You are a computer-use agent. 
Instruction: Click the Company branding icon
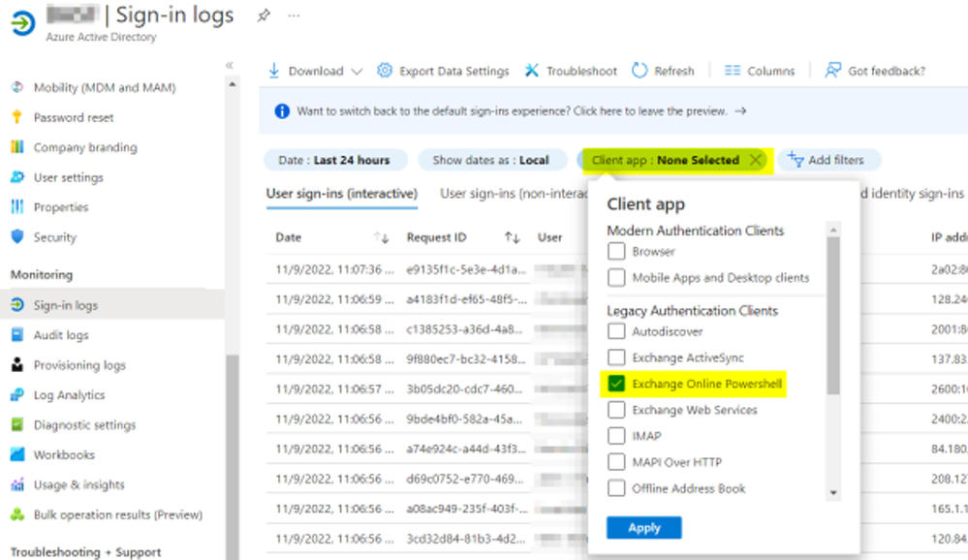point(17,147)
